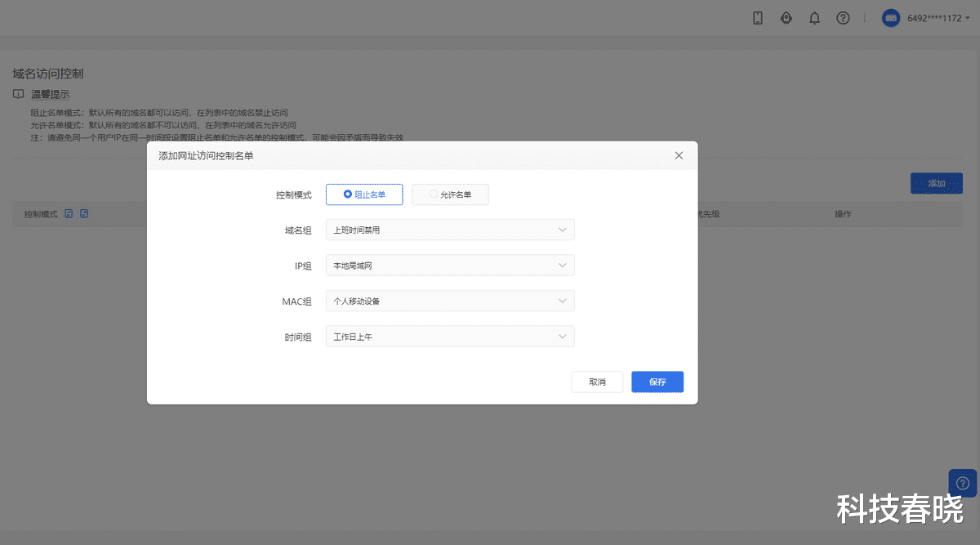Close the add URL control list dialog
This screenshot has width=980, height=545.
pos(679,155)
